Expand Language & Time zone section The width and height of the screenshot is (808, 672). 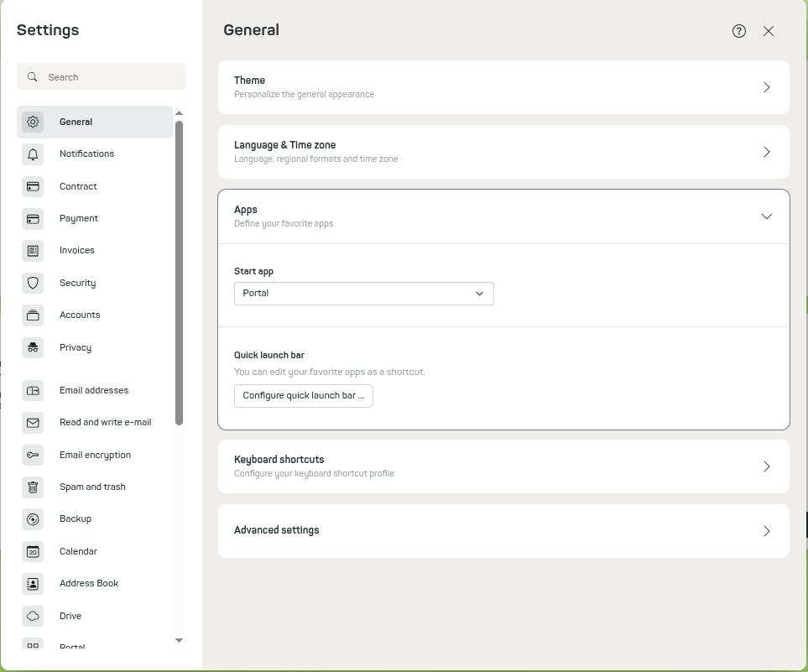pyautogui.click(x=503, y=152)
